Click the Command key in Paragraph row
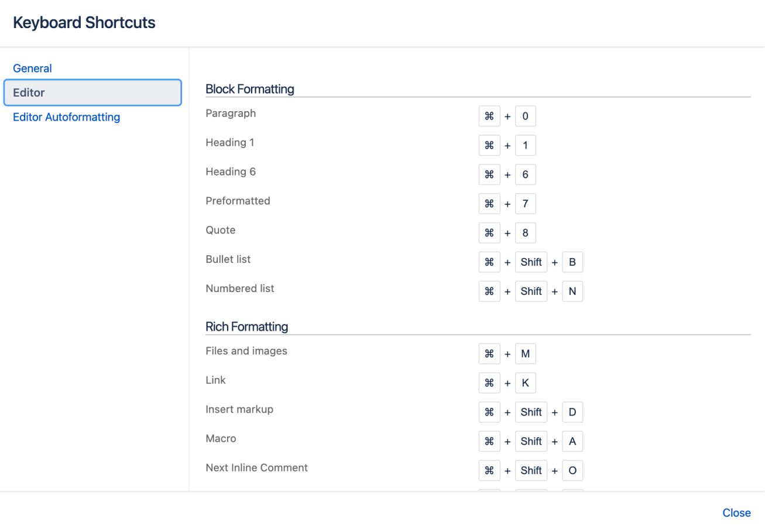The width and height of the screenshot is (765, 532). (489, 116)
